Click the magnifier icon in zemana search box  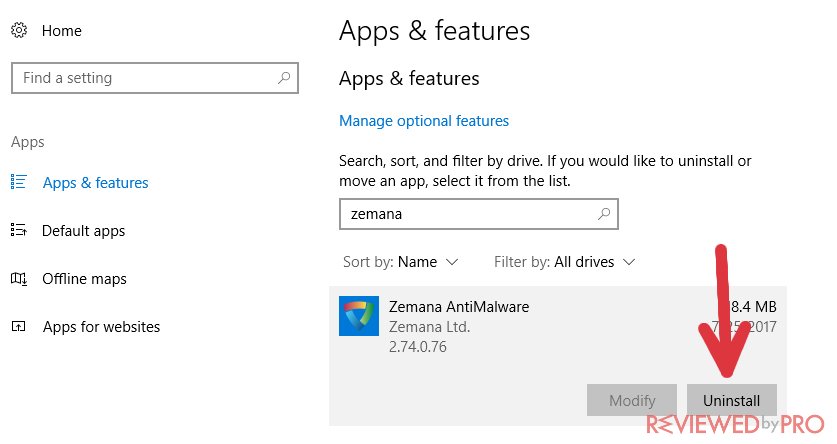pyautogui.click(x=604, y=214)
